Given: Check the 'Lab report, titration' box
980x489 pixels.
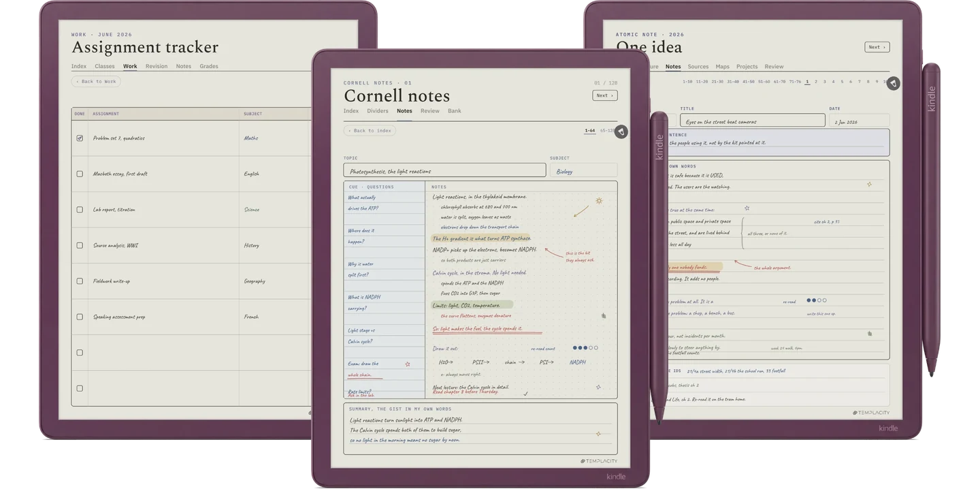Looking at the screenshot, I should [x=80, y=210].
